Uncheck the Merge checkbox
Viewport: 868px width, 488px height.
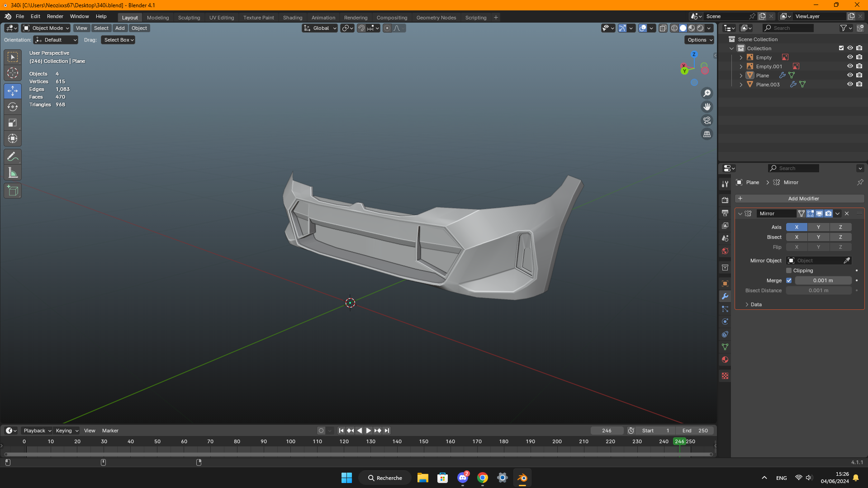789,280
